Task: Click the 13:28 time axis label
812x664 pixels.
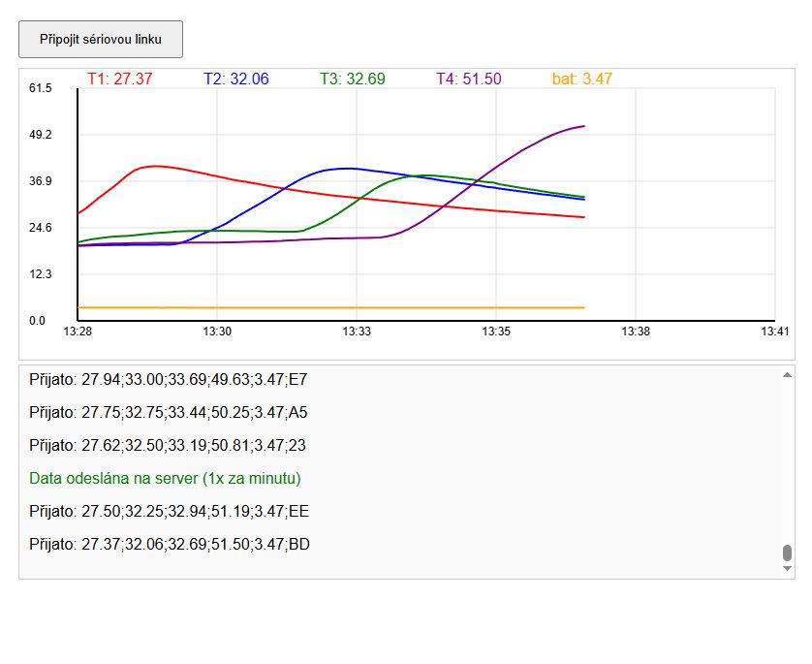Action: coord(77,332)
